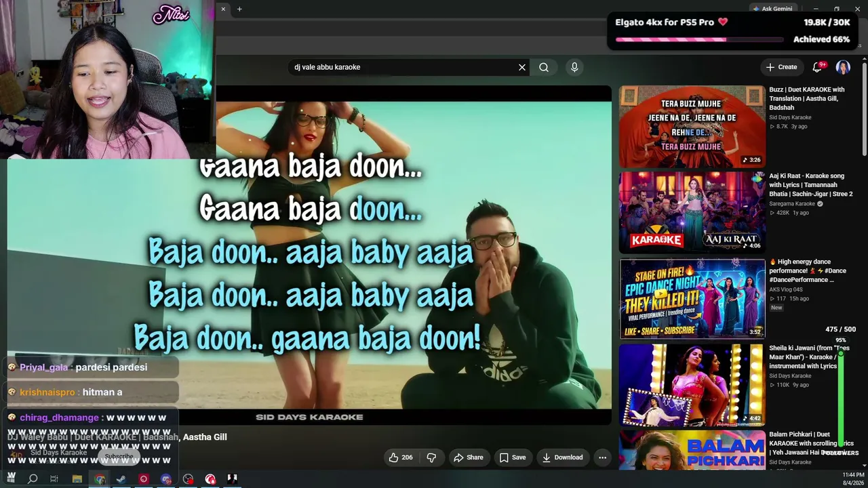Share the current video
868x488 pixels.
click(x=469, y=457)
